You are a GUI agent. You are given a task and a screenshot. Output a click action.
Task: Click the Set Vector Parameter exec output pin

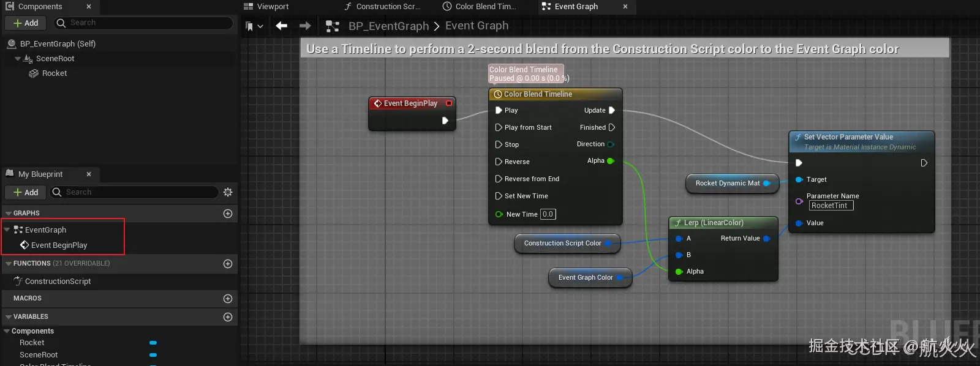924,163
